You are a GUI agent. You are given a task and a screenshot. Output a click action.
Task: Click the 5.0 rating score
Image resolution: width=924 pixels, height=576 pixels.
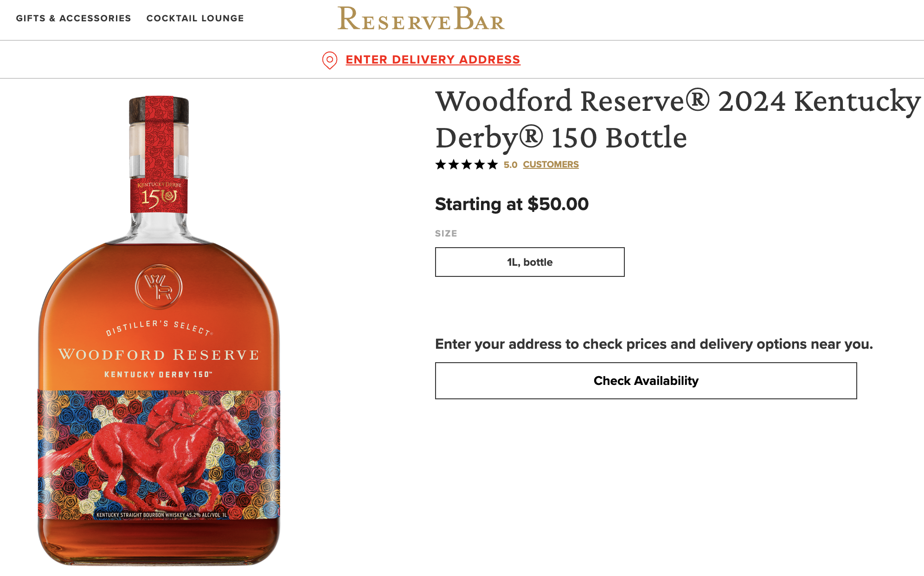click(510, 165)
